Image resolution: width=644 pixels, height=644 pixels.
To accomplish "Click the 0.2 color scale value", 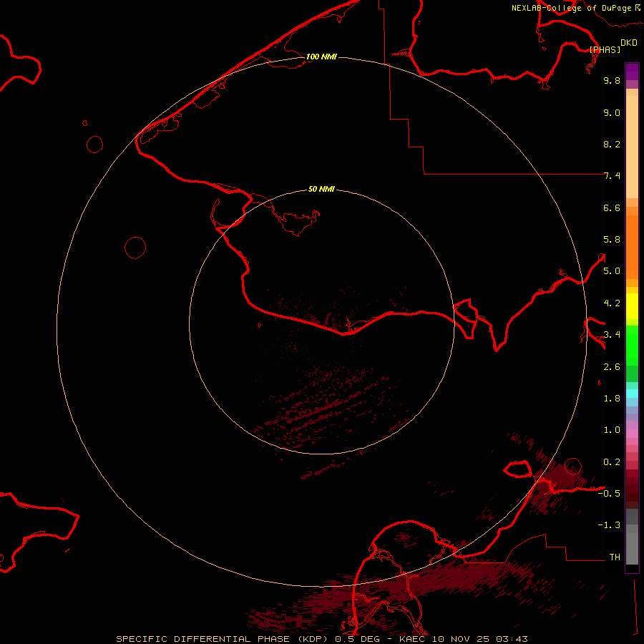I will [x=612, y=462].
